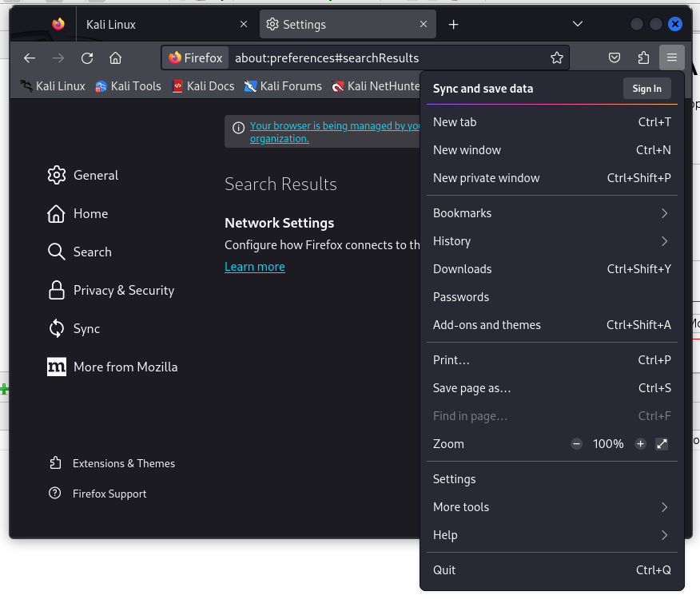Open the Privacy & Security category
Screen dimensions: 700x599
pyautogui.click(x=111, y=290)
